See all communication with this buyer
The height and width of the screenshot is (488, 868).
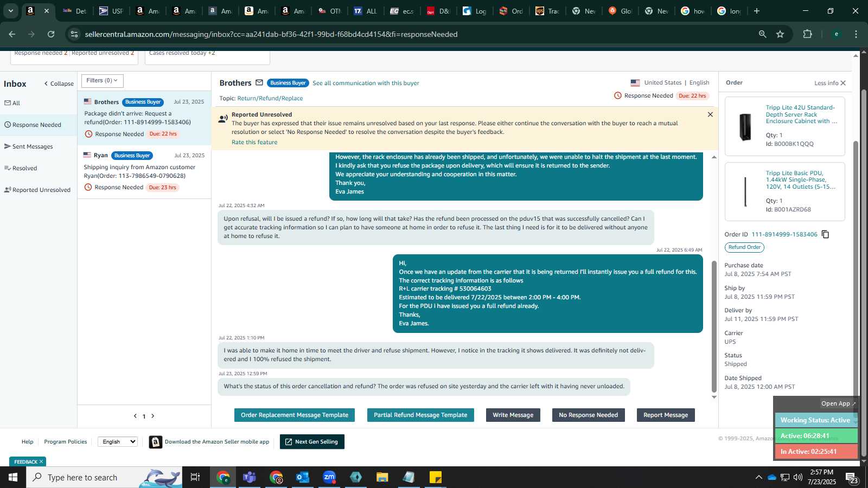pyautogui.click(x=366, y=83)
